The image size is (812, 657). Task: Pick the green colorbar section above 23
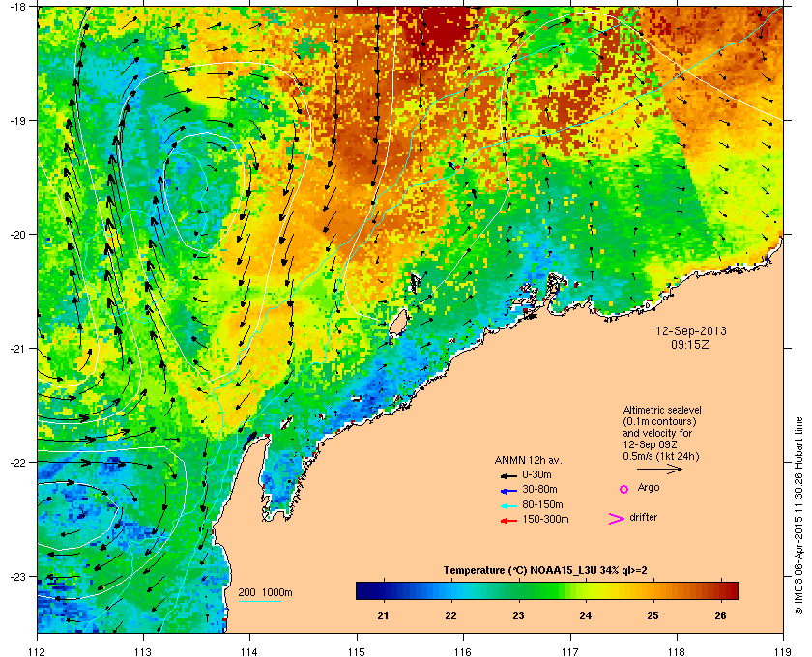pos(518,590)
